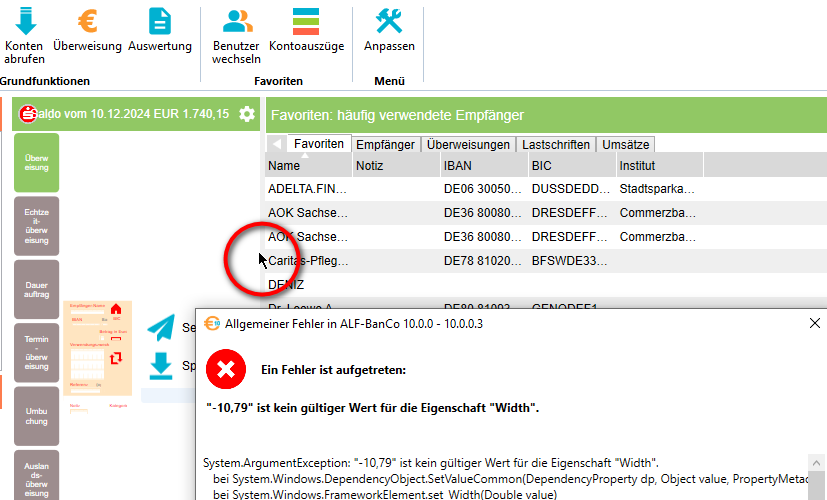Select the Auslandsüberweisung sidebar button

pyautogui.click(x=36, y=475)
